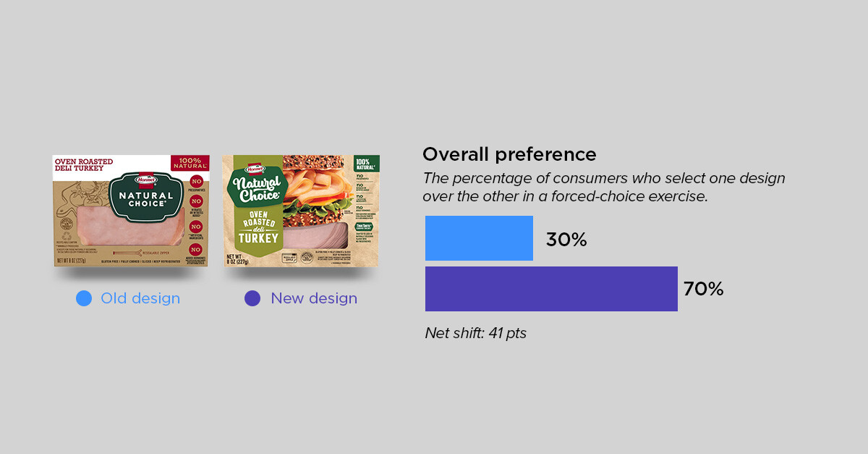Click the blue Old design legend dot
Viewport: 868px width, 454px height.
84,298
